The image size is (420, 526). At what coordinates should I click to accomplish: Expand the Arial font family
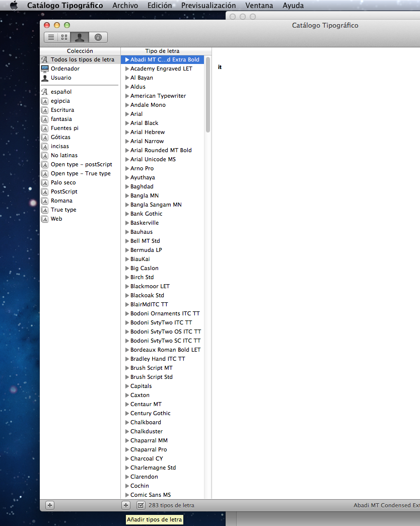click(x=127, y=114)
